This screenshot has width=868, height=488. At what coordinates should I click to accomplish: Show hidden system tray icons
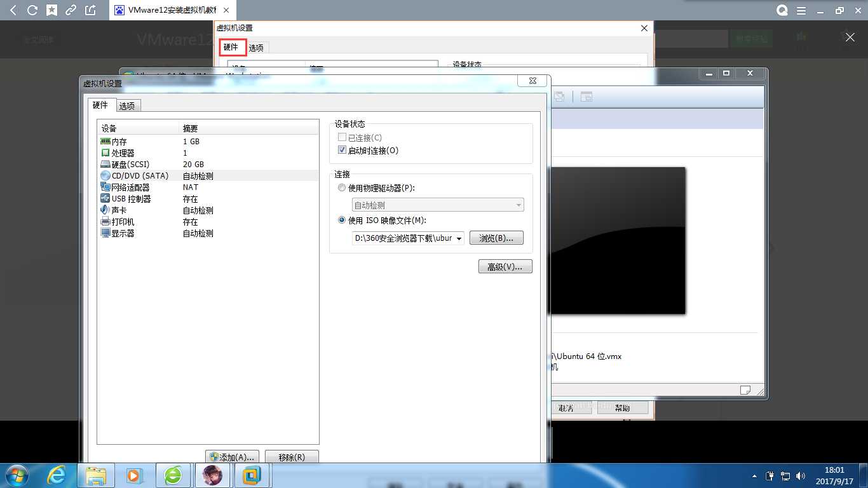pyautogui.click(x=754, y=476)
